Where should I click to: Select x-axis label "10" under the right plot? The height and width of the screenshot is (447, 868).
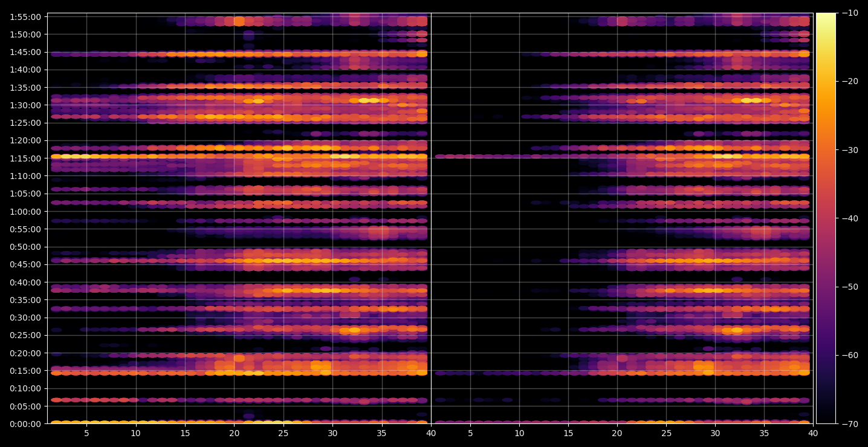point(519,433)
